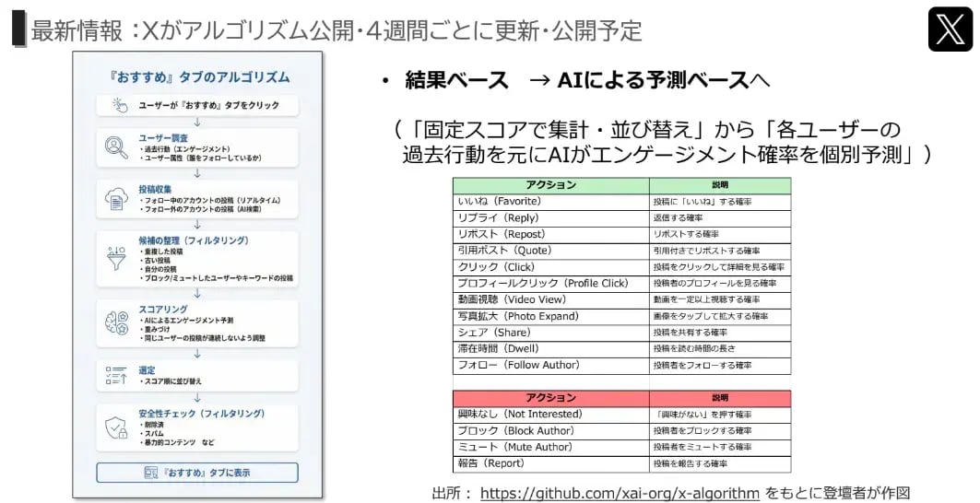Click the brain stars icon beside スコアリング
Image resolution: width=980 pixels, height=503 pixels.
117,323
